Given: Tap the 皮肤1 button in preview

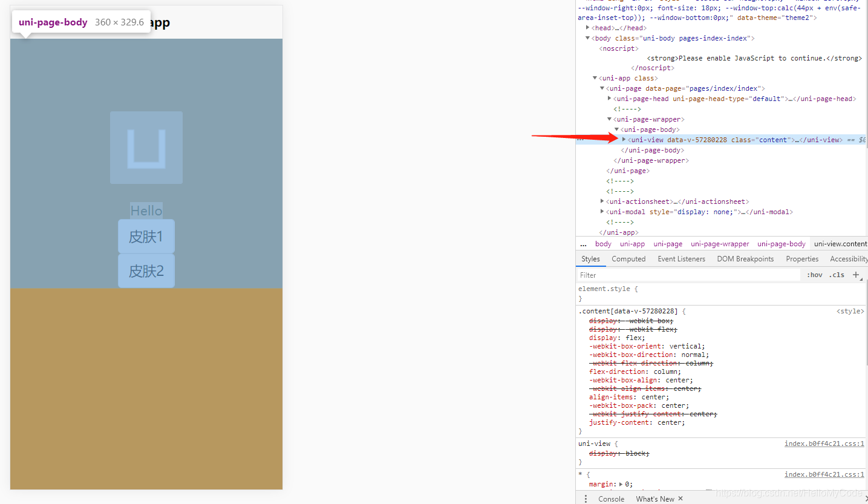Looking at the screenshot, I should [146, 237].
